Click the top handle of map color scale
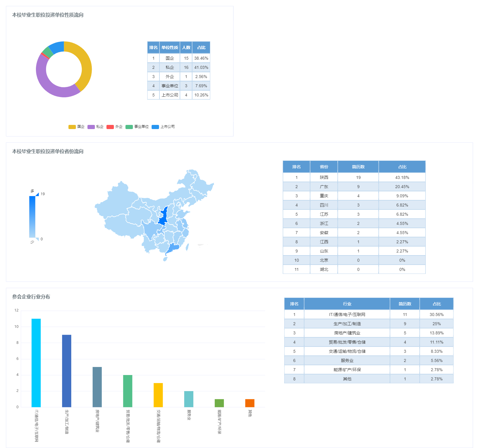The height and width of the screenshot is (448, 479). pos(37,194)
